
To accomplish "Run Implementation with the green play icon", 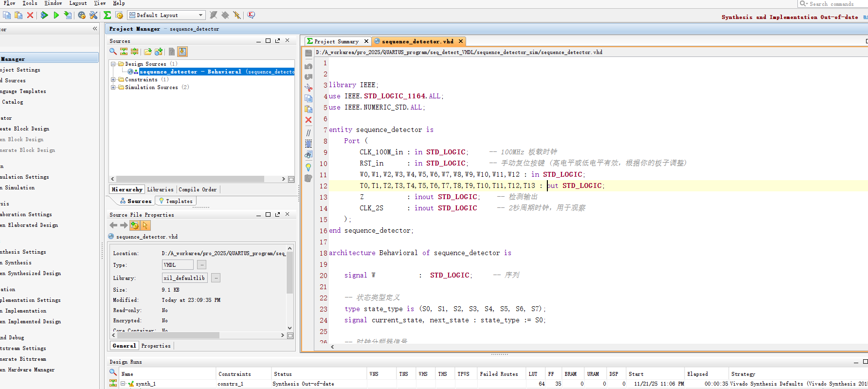I will click(x=56, y=15).
